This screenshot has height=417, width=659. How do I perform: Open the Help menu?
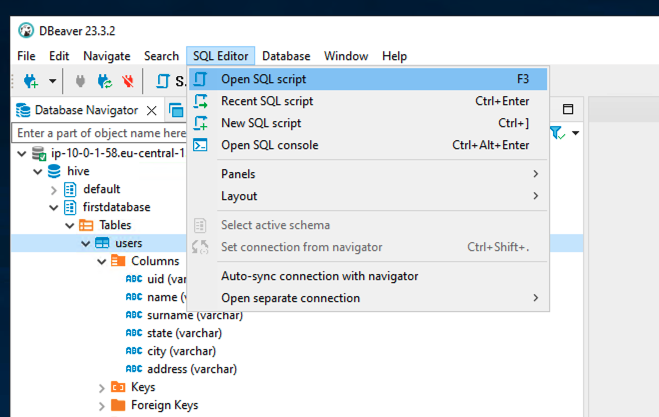(394, 56)
